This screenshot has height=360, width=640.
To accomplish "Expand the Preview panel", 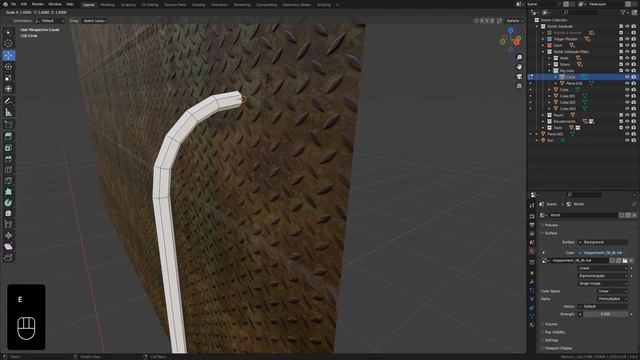I will 551,225.
